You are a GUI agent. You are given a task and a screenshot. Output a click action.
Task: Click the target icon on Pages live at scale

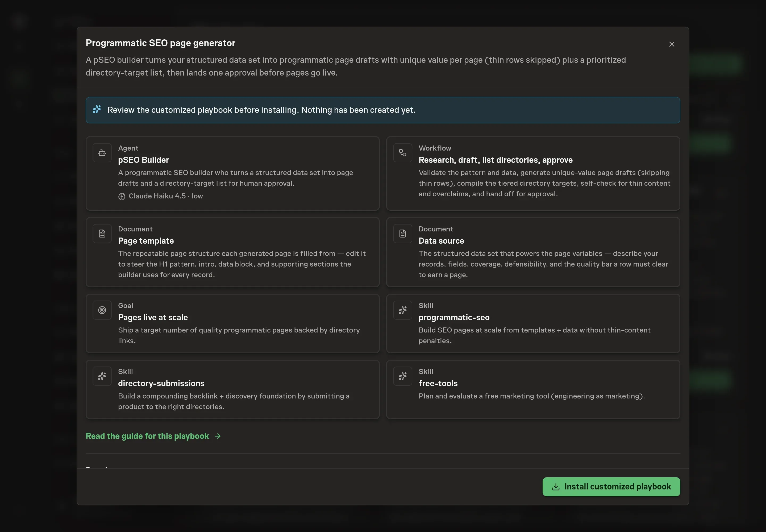pos(102,310)
